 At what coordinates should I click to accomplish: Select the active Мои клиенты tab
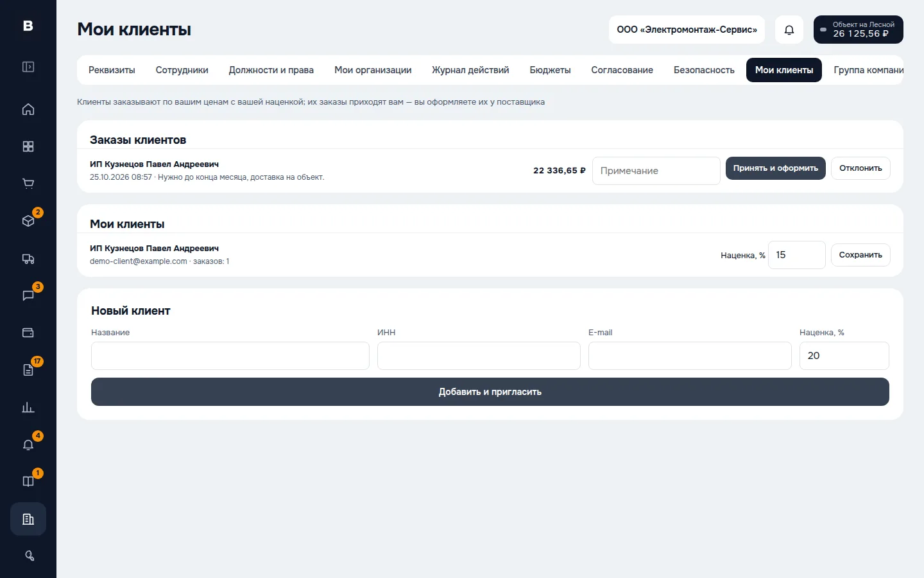point(784,70)
